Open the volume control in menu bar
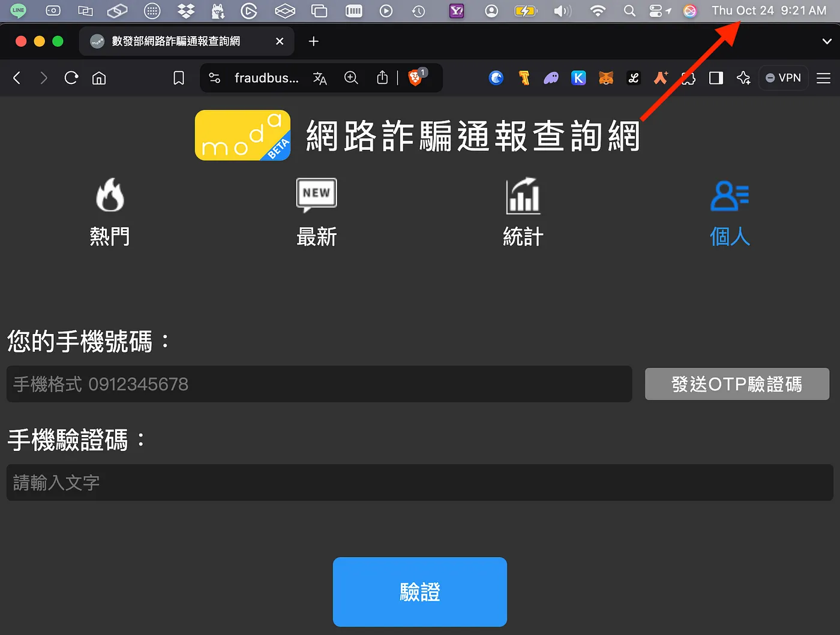This screenshot has height=635, width=840. pos(562,11)
